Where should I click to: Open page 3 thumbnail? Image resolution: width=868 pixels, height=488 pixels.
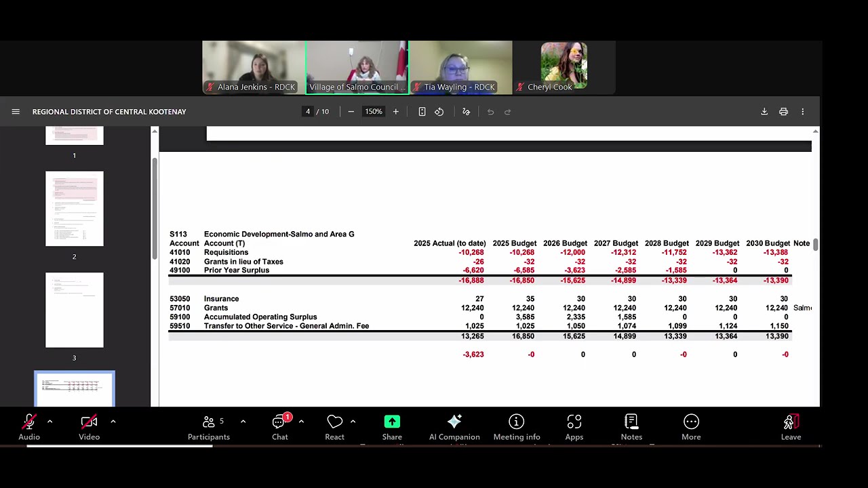pyautogui.click(x=75, y=310)
